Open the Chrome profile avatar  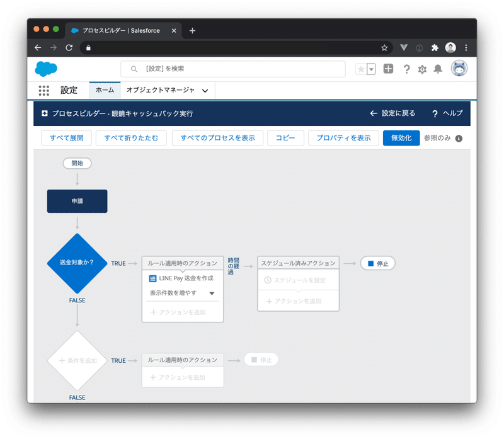(x=450, y=48)
